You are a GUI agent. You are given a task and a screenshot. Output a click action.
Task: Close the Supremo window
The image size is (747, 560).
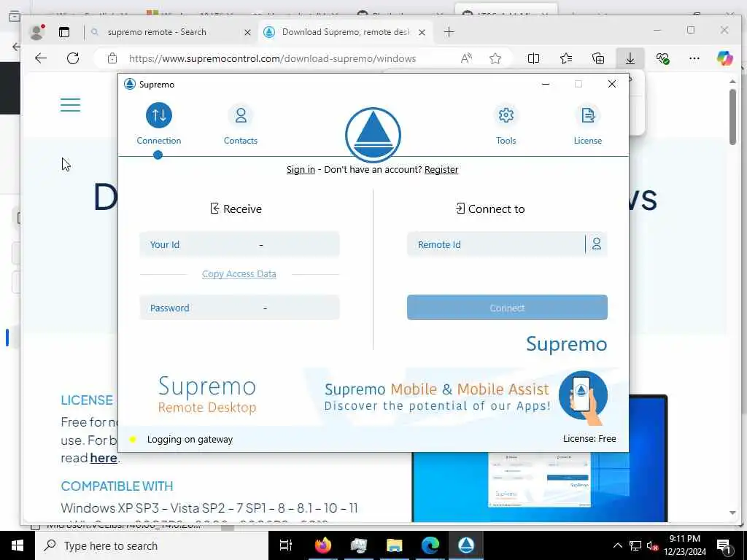pos(612,85)
